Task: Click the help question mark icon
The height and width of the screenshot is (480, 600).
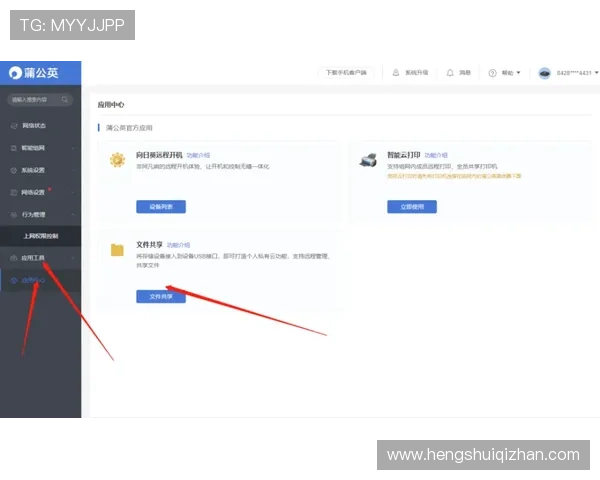Action: 492,73
